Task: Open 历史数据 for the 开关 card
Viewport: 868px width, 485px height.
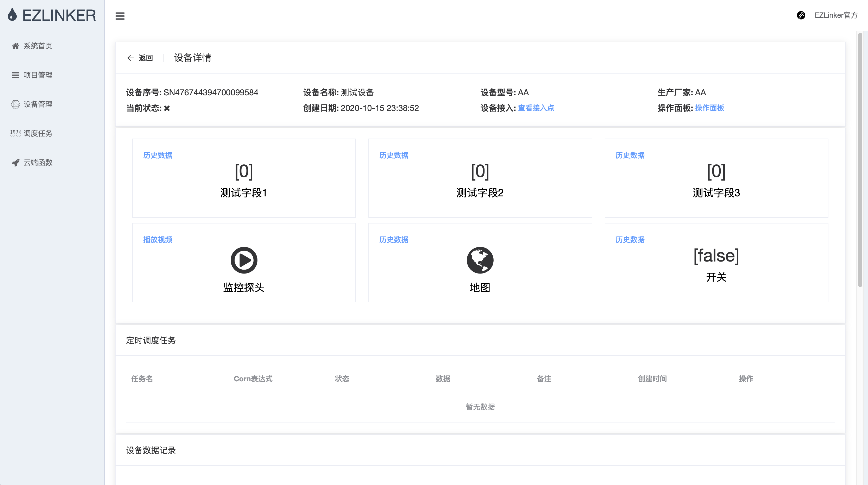Action: tap(630, 240)
